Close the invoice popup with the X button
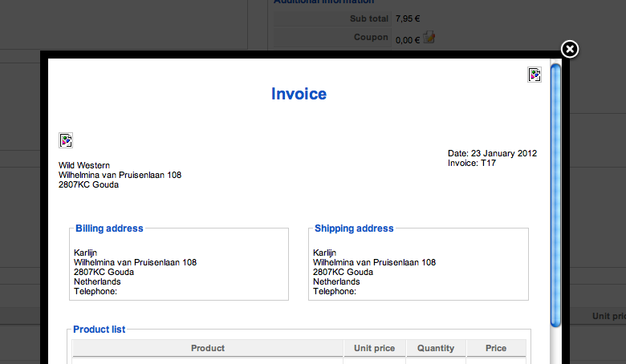This screenshot has height=364, width=626. pyautogui.click(x=569, y=50)
